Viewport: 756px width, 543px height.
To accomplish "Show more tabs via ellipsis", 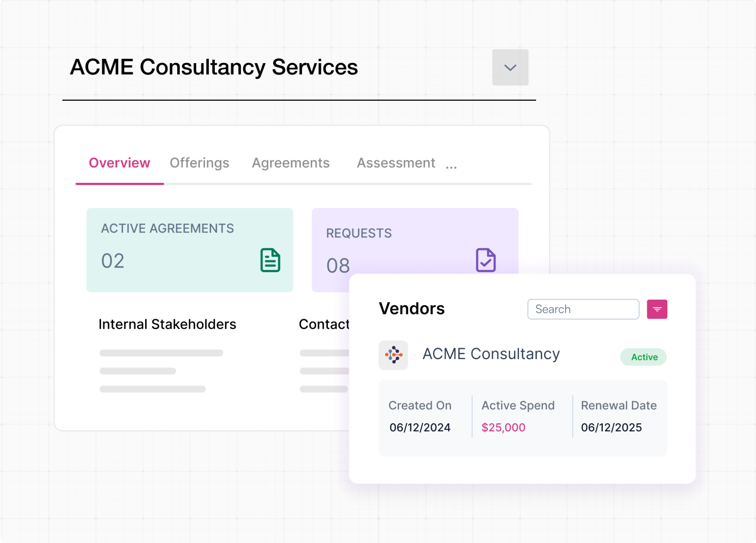I will coord(451,166).
